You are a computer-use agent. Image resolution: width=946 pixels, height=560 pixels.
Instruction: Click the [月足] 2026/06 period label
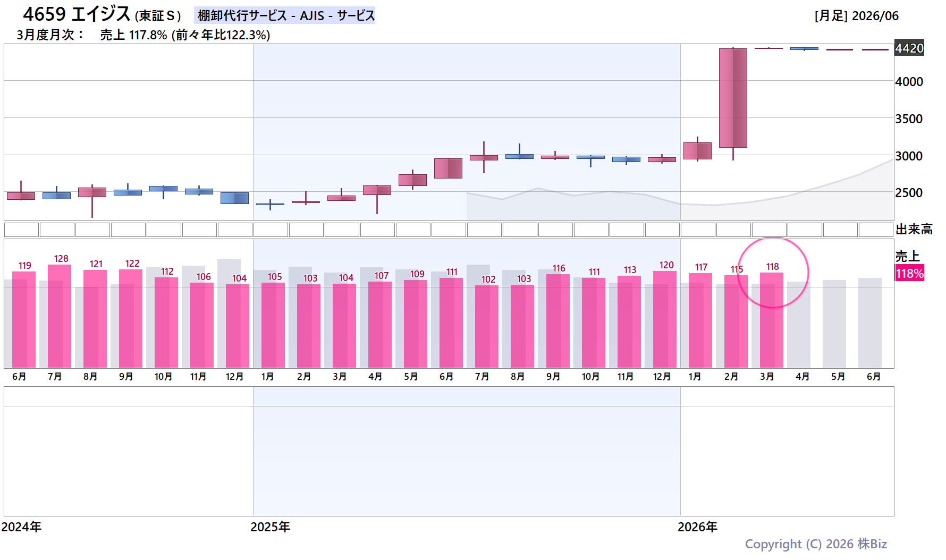pos(856,16)
